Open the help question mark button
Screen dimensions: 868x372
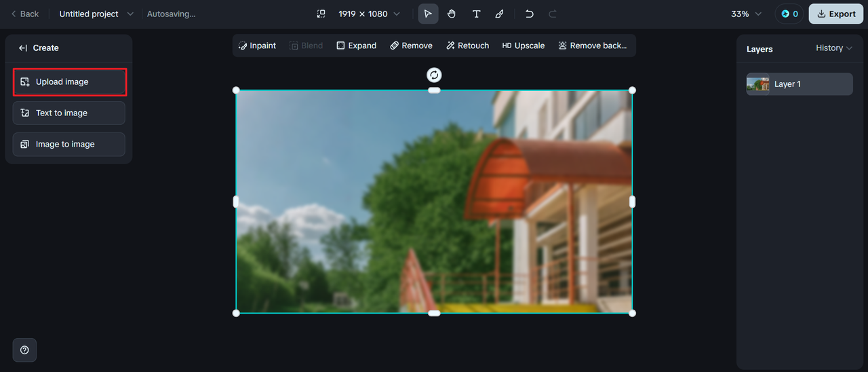click(24, 350)
